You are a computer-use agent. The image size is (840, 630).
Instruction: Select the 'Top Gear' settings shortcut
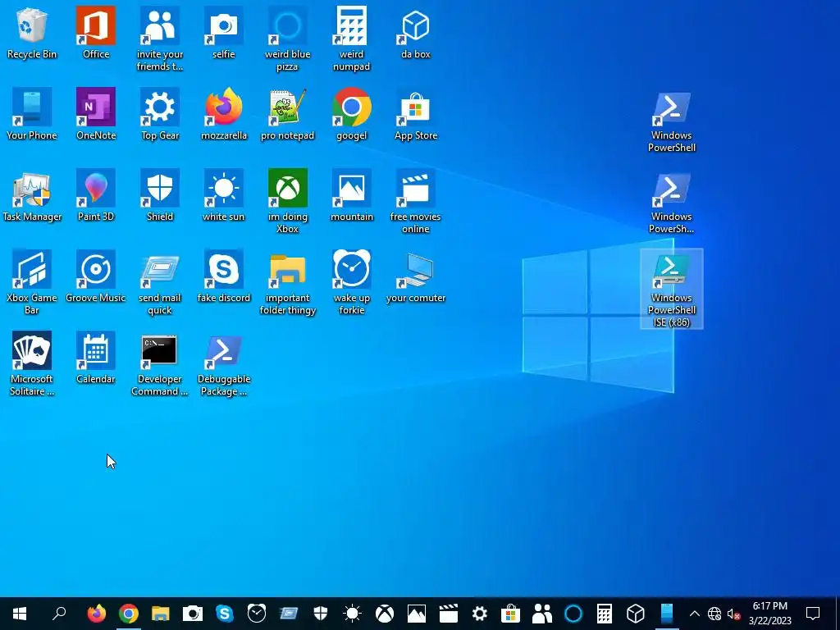point(160,114)
